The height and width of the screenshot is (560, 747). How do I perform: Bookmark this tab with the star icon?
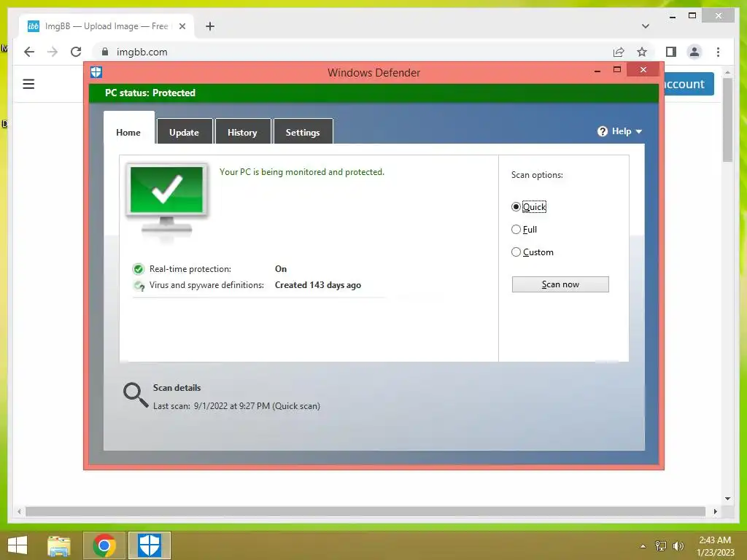pyautogui.click(x=642, y=52)
